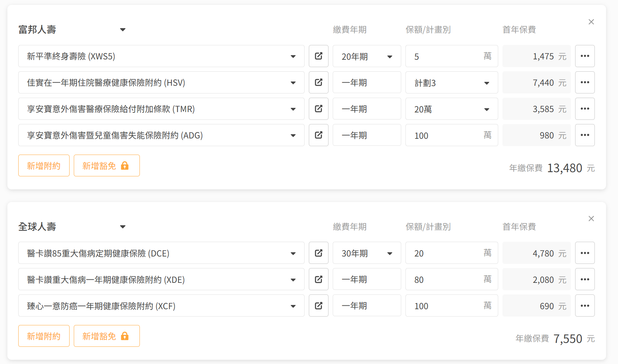Open the 30年期 payment term dropdown

[x=366, y=253]
